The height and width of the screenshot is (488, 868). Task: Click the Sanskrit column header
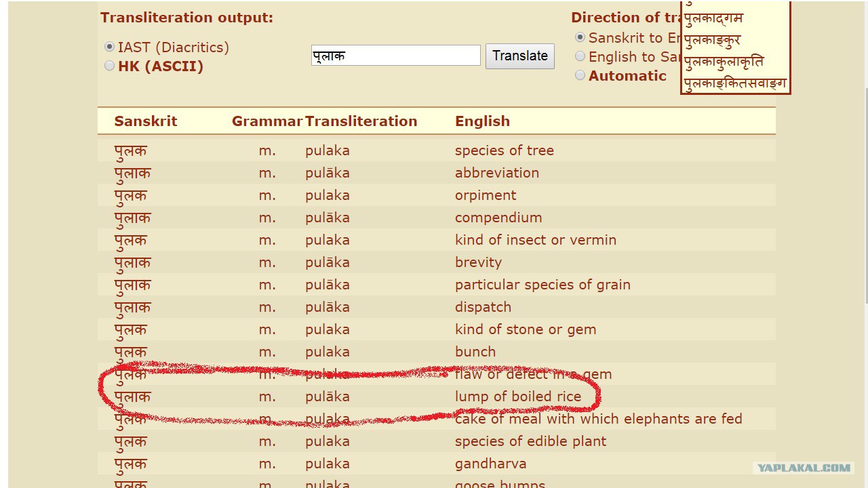(145, 121)
